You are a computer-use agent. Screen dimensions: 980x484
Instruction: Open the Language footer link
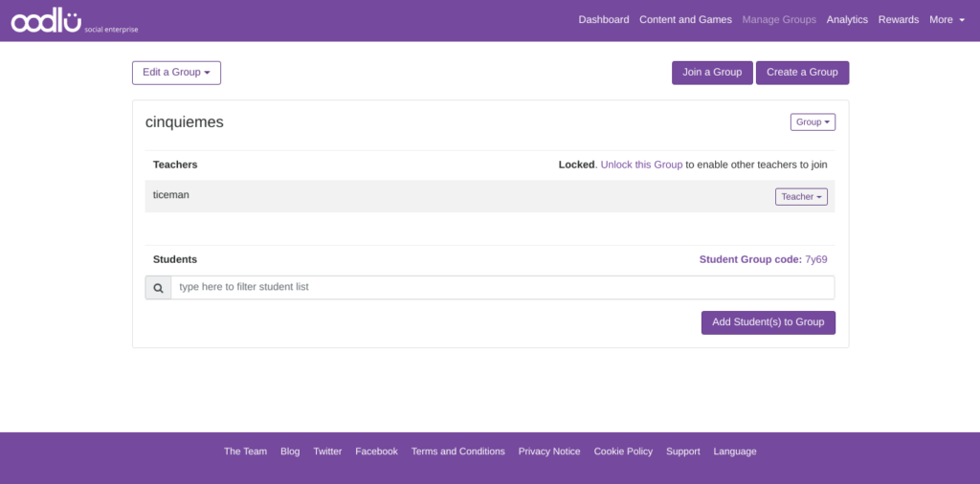(x=734, y=451)
